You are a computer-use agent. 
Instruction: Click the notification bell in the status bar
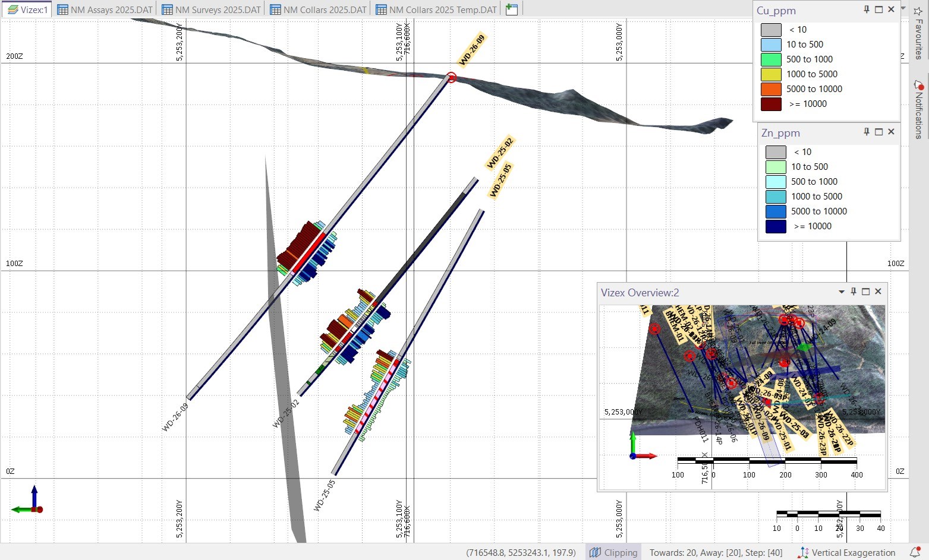[915, 552]
